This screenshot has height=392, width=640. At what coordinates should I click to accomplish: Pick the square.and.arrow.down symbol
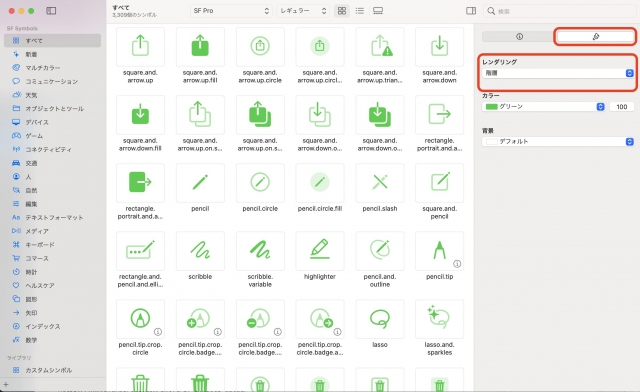[x=440, y=47]
